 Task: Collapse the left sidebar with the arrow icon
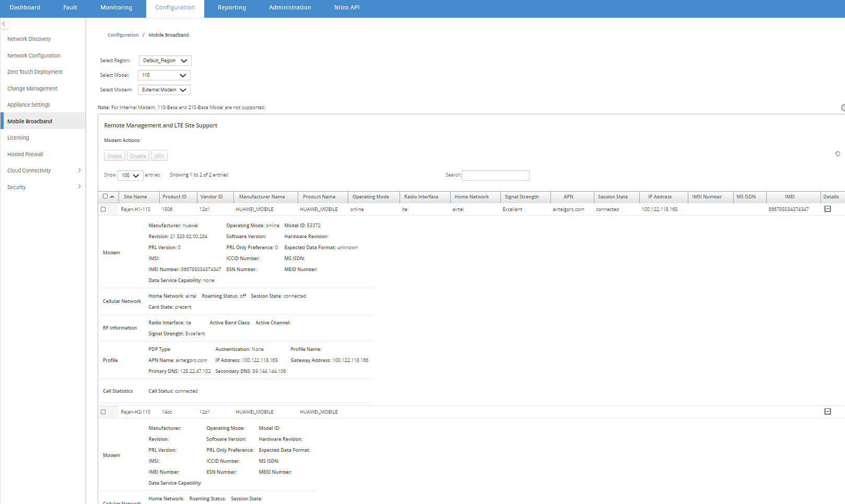(4, 24)
